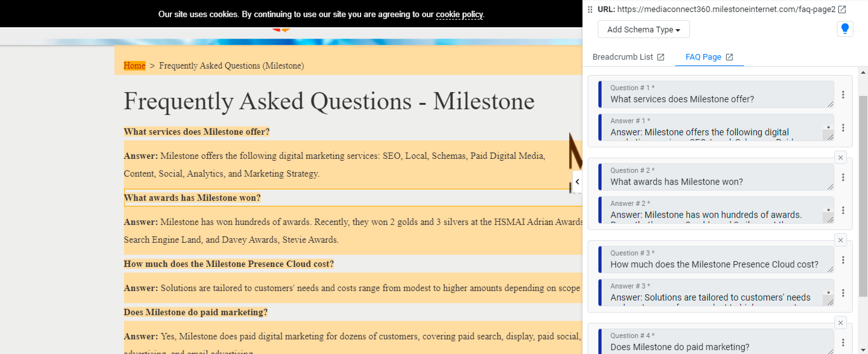Click the Answer # 1 field inner scrollbar
Viewport: 868px width, 354px height.
(x=828, y=127)
